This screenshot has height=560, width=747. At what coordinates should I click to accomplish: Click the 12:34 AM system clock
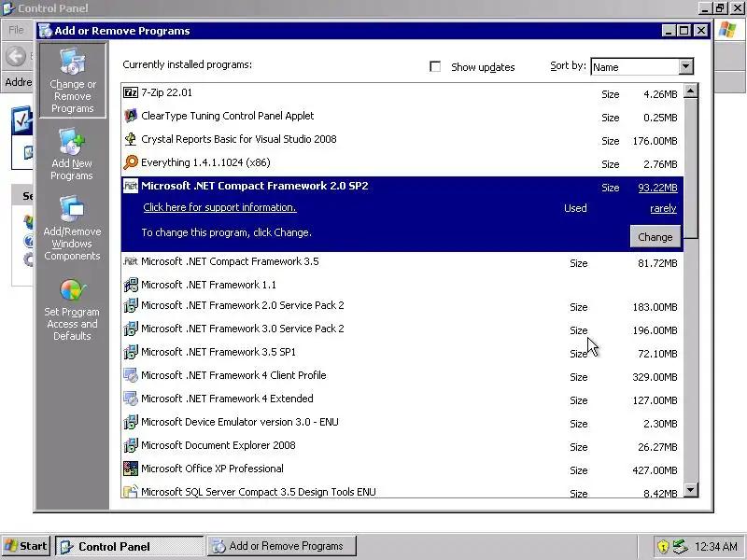[716, 546]
